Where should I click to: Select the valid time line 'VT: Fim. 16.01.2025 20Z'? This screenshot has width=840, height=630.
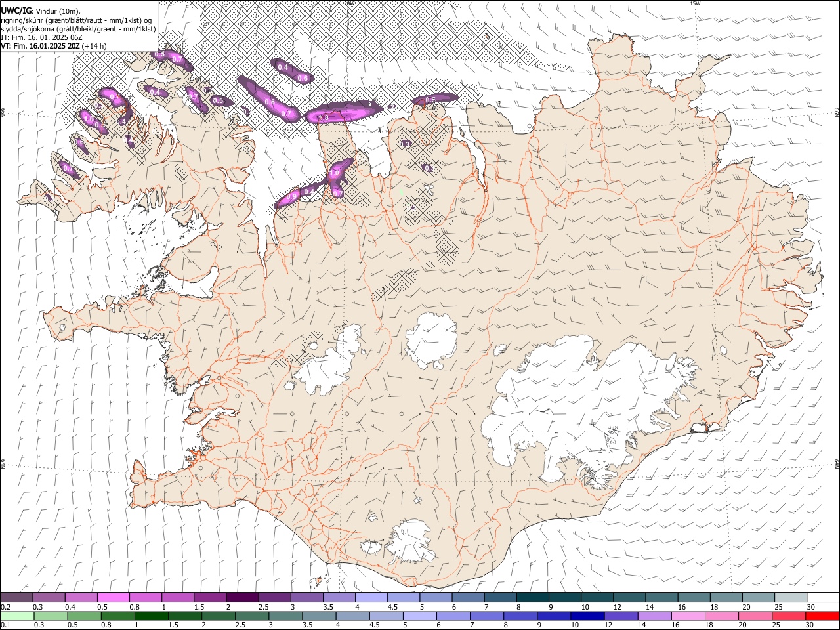pyautogui.click(x=40, y=46)
